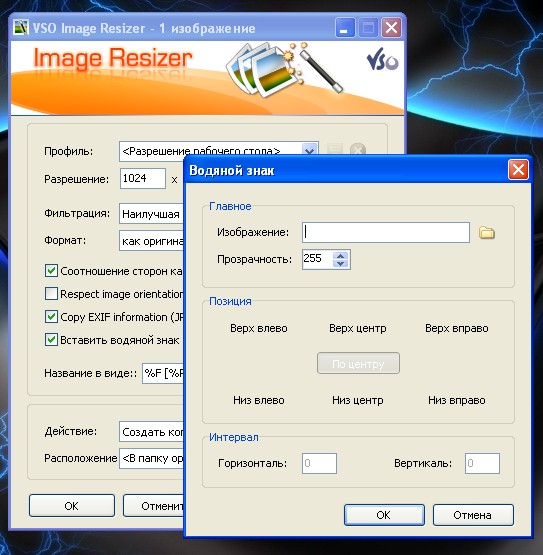Uncheck Вставить водяной знак checkbox

click(51, 340)
